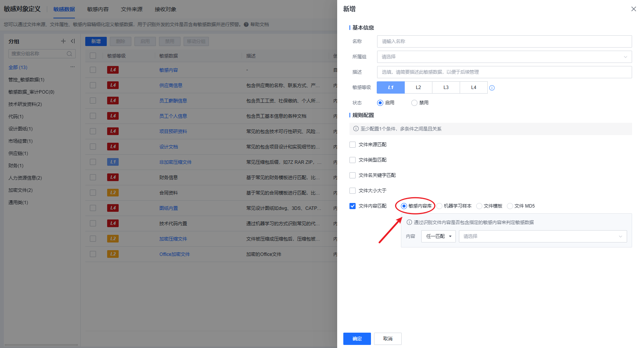Switch to the 文件来源 tab
Image resolution: width=644 pixels, height=348 pixels.
coord(131,9)
